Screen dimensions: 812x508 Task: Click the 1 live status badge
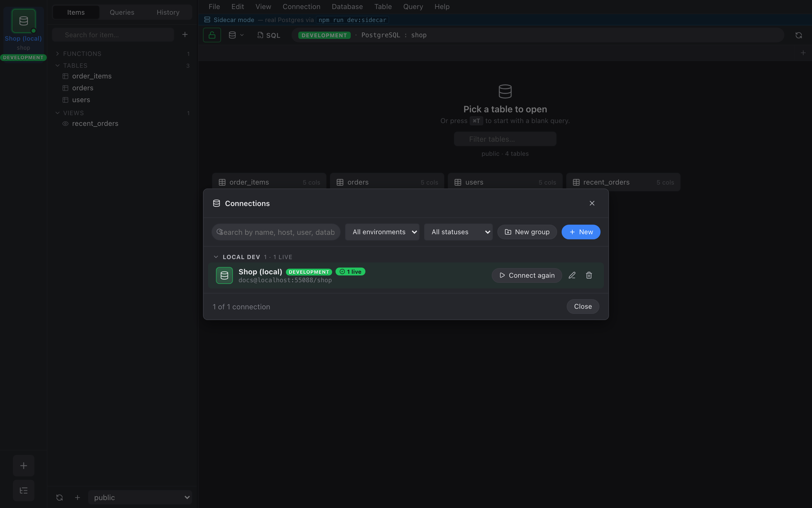click(350, 272)
